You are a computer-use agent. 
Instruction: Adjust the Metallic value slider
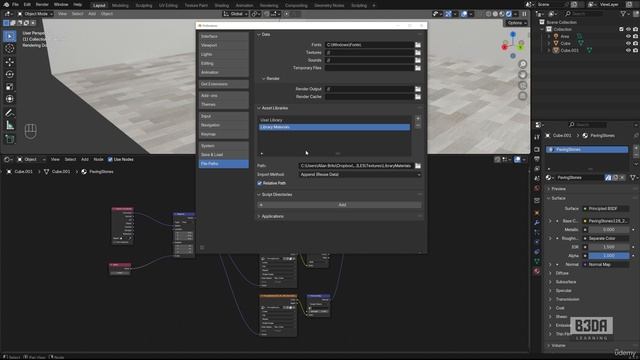coord(609,229)
